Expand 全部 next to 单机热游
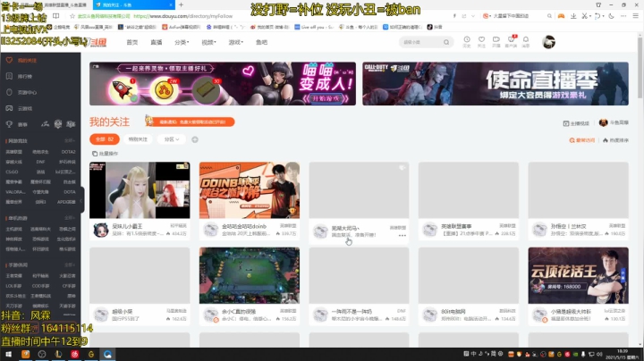 pyautogui.click(x=70, y=218)
